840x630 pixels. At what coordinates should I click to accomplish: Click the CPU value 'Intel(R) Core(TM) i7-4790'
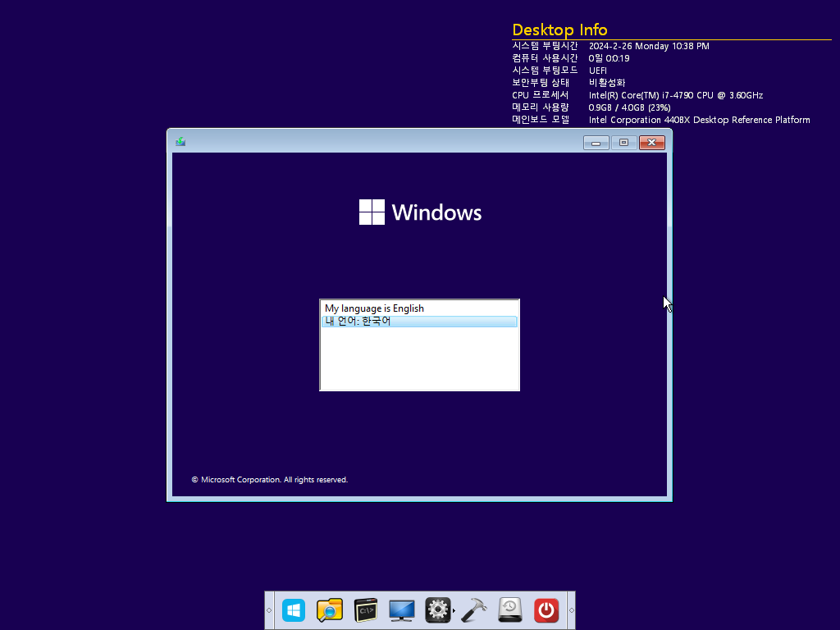pos(642,95)
